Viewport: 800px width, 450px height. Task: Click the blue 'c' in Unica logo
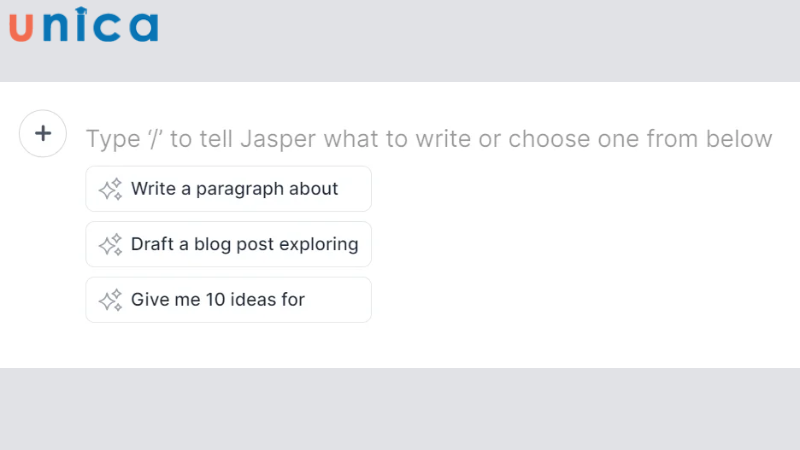pos(107,29)
